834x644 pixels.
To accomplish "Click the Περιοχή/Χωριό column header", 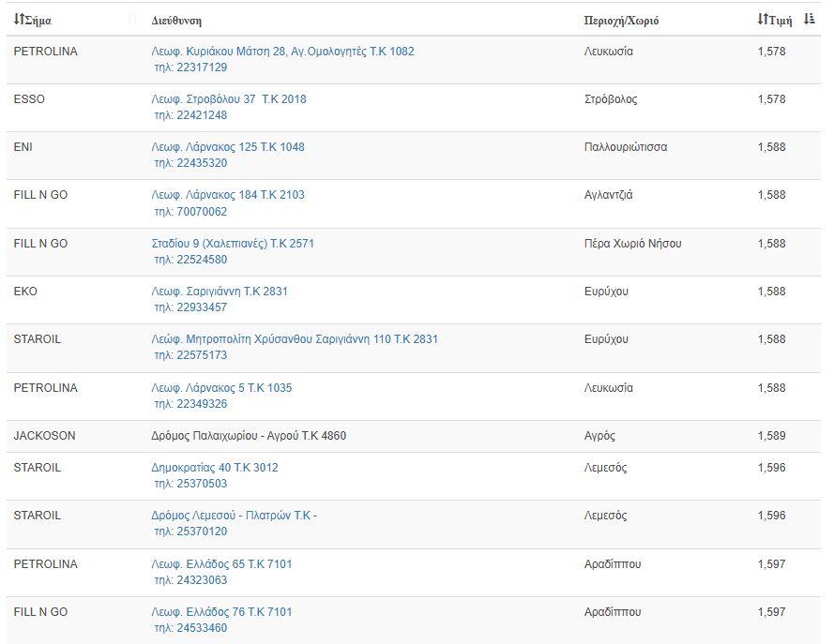I will [621, 21].
